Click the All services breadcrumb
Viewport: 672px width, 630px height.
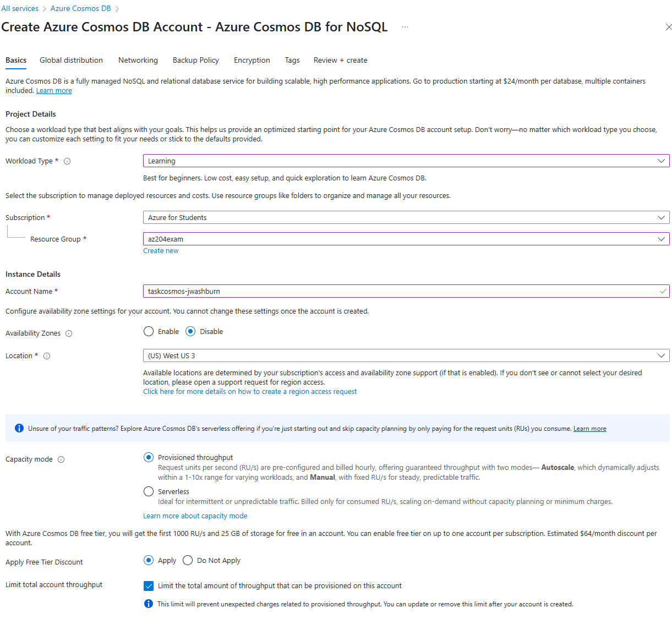coord(20,8)
